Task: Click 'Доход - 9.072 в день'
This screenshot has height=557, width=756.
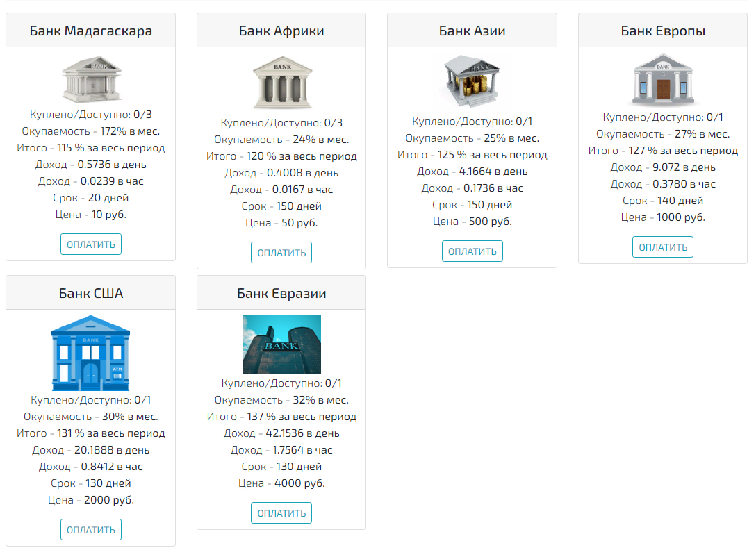Action: coord(663,167)
